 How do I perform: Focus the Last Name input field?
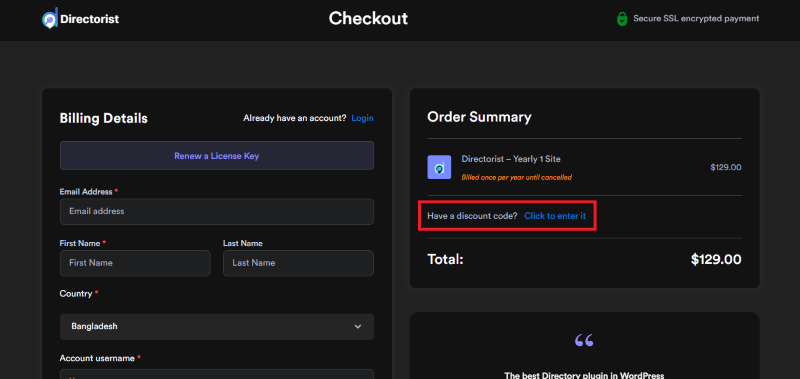[x=298, y=263]
